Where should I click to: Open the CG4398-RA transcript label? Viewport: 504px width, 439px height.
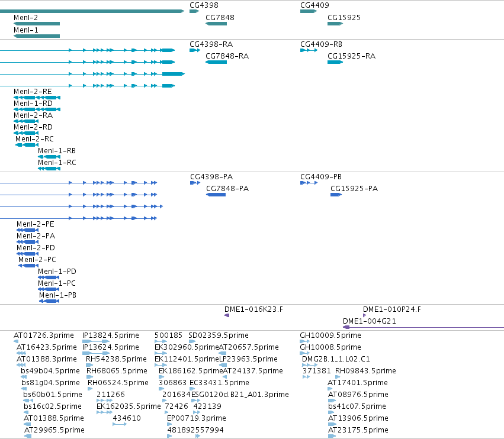coord(211,44)
